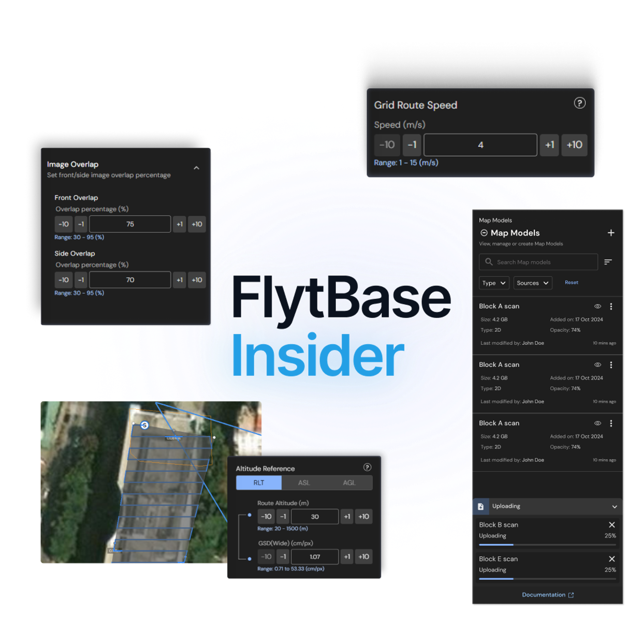The image size is (644, 644).
Task: Click the Side Overlap field showing 70
Action: pyautogui.click(x=130, y=280)
